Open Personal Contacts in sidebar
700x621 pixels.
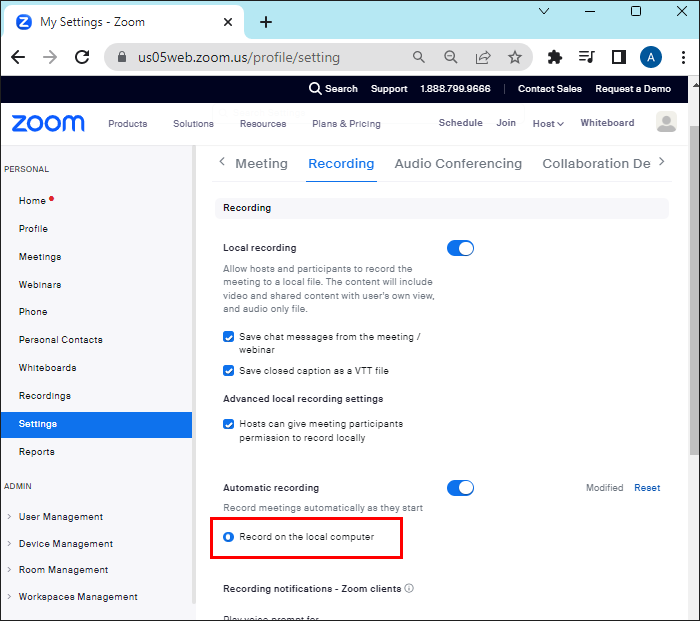point(60,340)
